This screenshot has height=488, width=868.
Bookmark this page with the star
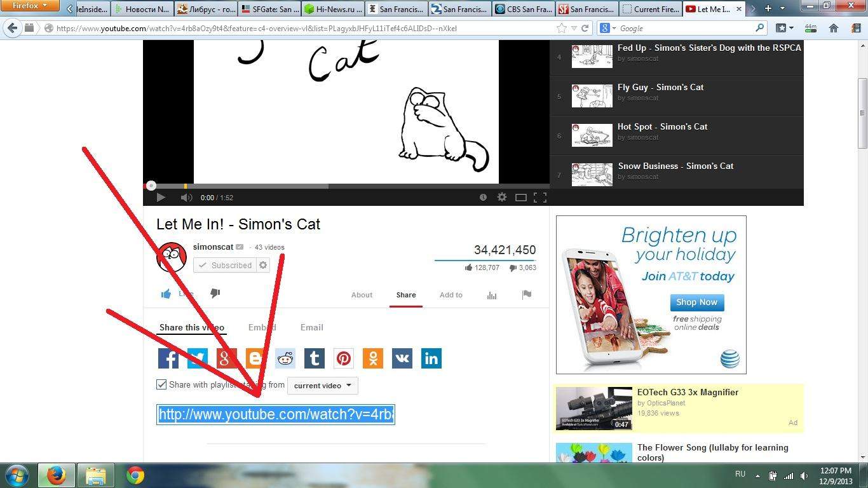(x=562, y=28)
